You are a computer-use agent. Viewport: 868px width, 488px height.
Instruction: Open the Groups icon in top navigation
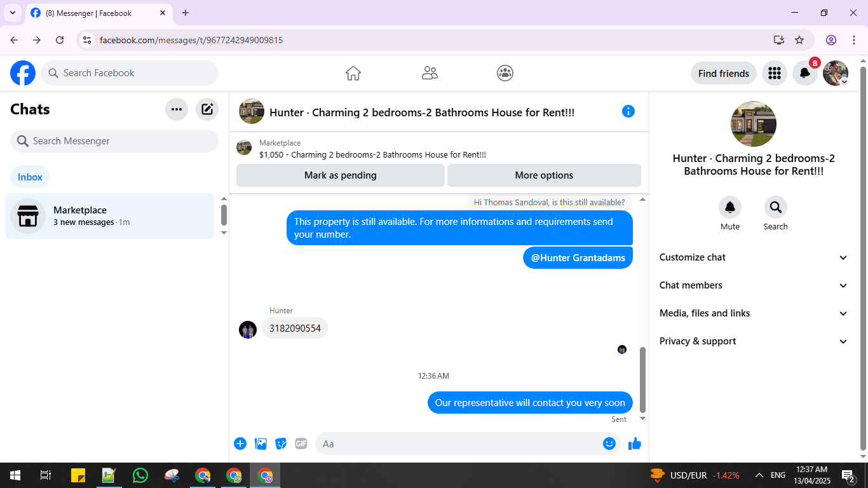(505, 73)
